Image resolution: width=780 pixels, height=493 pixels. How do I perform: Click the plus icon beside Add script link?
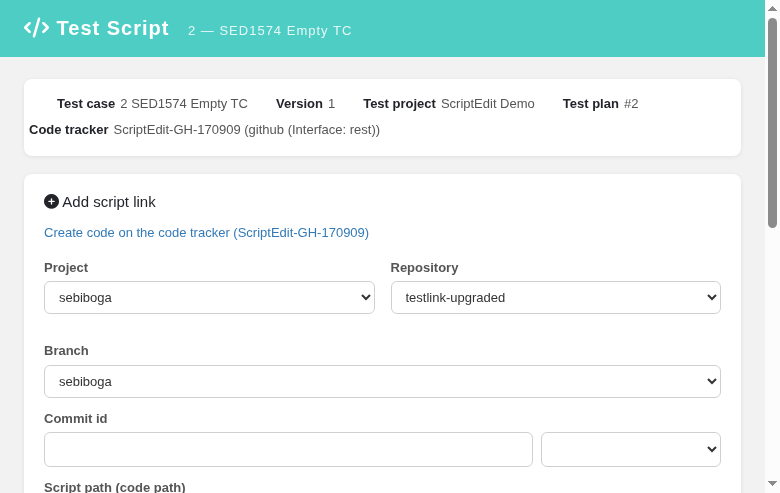point(51,201)
